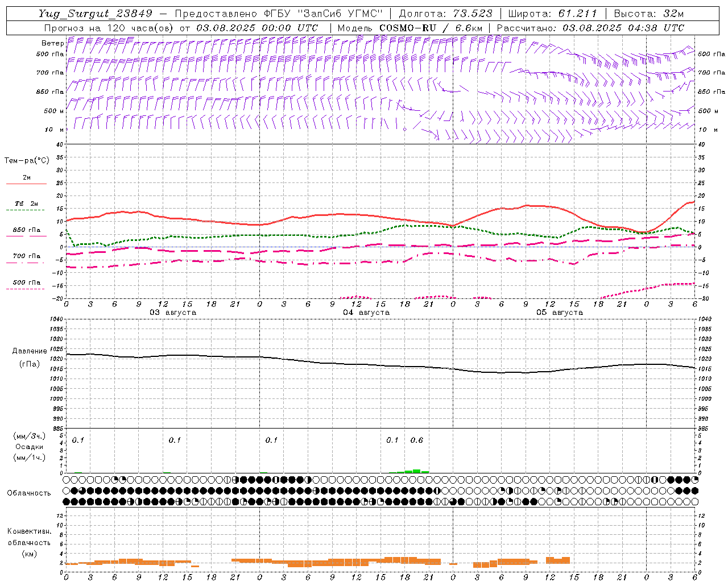The image size is (728, 582).
Task: Select the text Предоставлено ФГБУ "ЗапСиб УГМС"
Action: [x=279, y=14]
